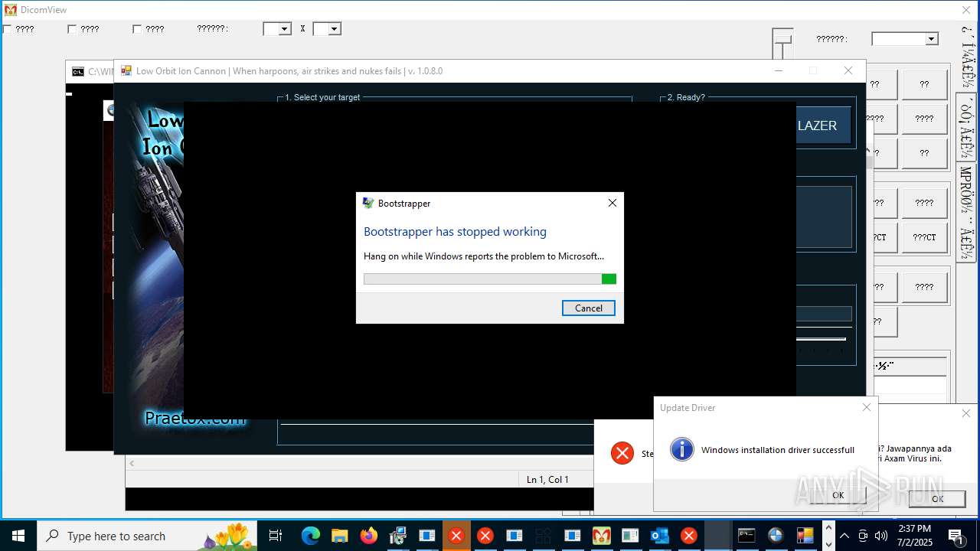Open the command prompt taskbar icon
This screenshot has width=980, height=551.
click(x=746, y=536)
